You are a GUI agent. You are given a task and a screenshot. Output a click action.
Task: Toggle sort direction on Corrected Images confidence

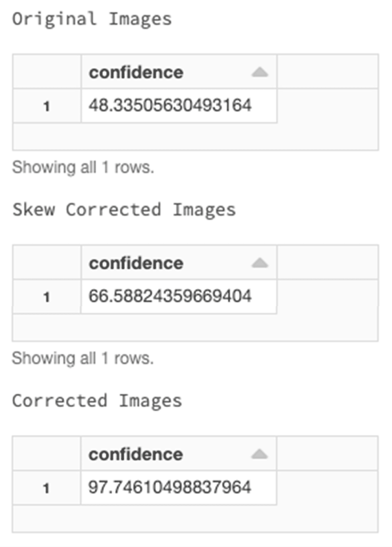(259, 454)
